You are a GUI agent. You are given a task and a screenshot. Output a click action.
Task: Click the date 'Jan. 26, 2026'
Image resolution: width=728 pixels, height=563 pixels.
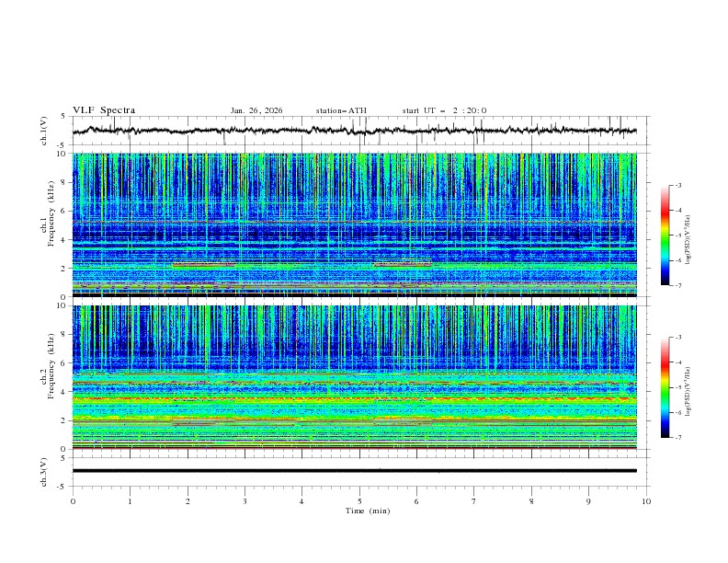[x=256, y=110]
